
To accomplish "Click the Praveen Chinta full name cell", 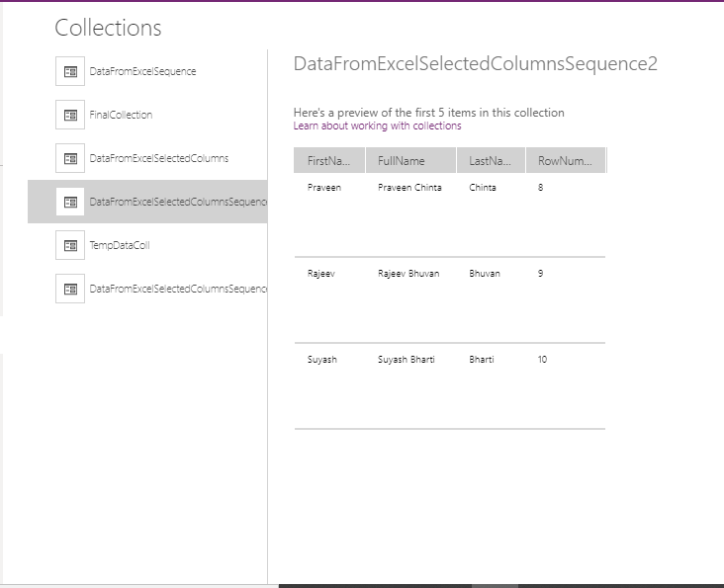I will (x=409, y=188).
